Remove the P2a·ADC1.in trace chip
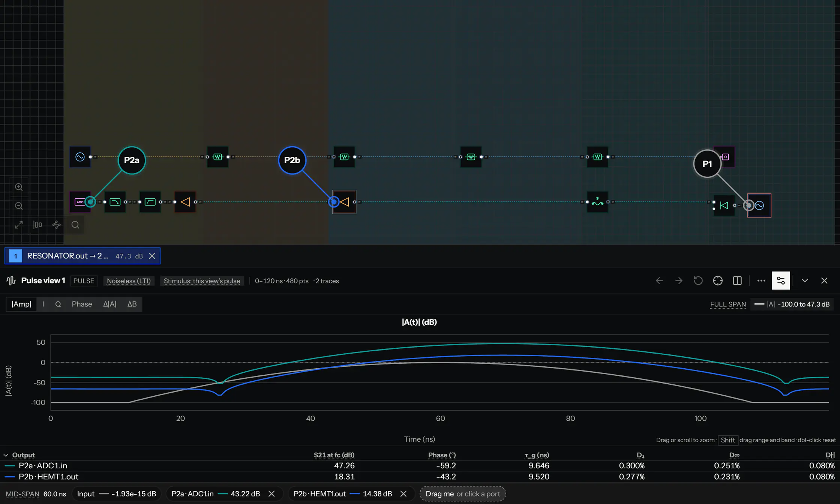 [271, 493]
